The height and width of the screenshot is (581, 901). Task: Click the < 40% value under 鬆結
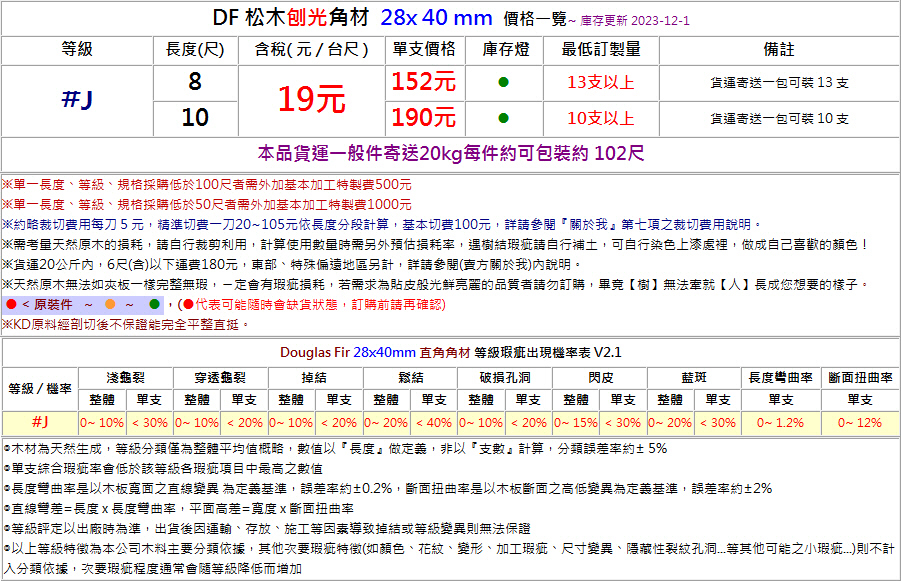[434, 423]
